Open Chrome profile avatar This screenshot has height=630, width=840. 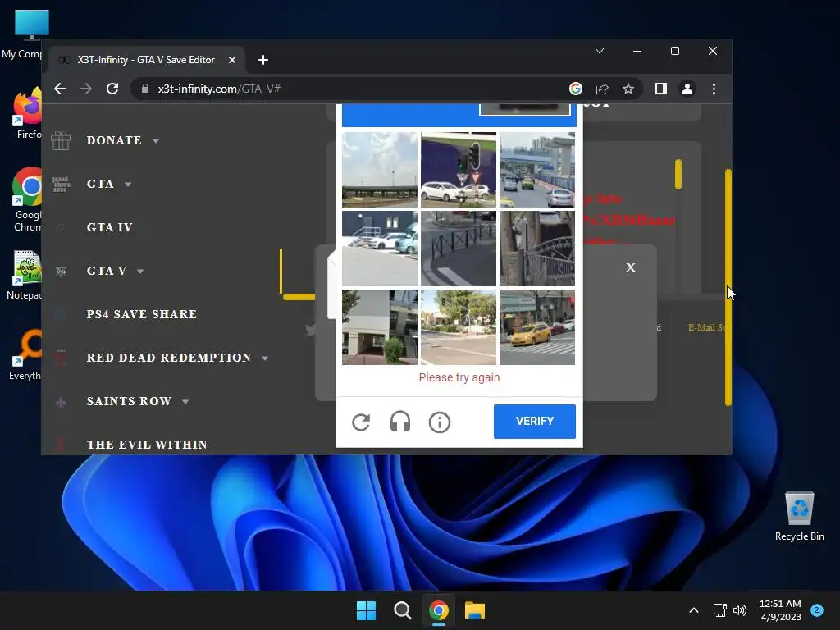click(x=687, y=89)
